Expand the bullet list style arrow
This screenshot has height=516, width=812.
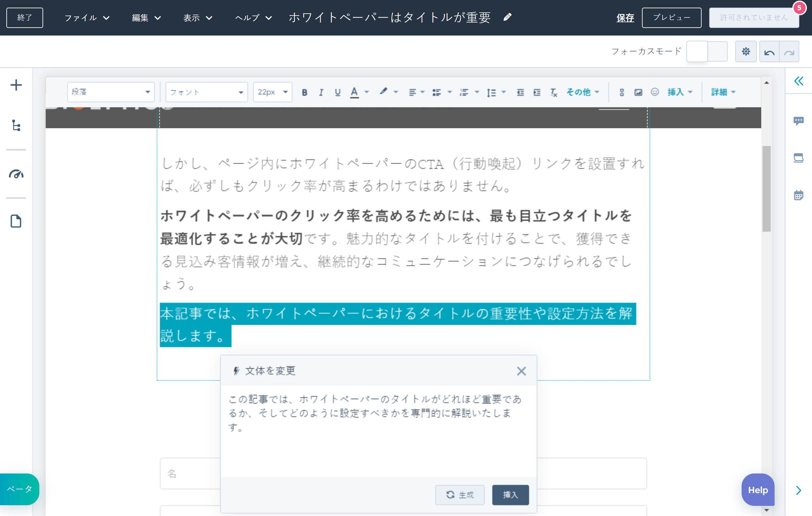click(449, 92)
